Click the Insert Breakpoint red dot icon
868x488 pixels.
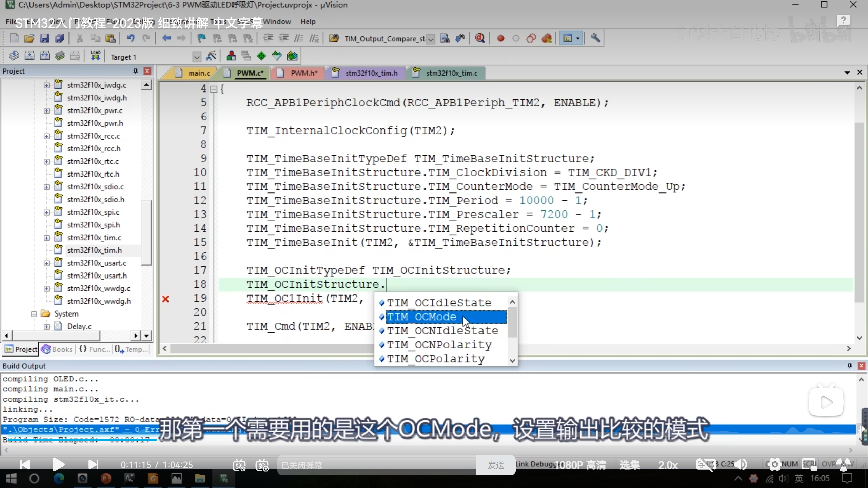[x=500, y=38]
